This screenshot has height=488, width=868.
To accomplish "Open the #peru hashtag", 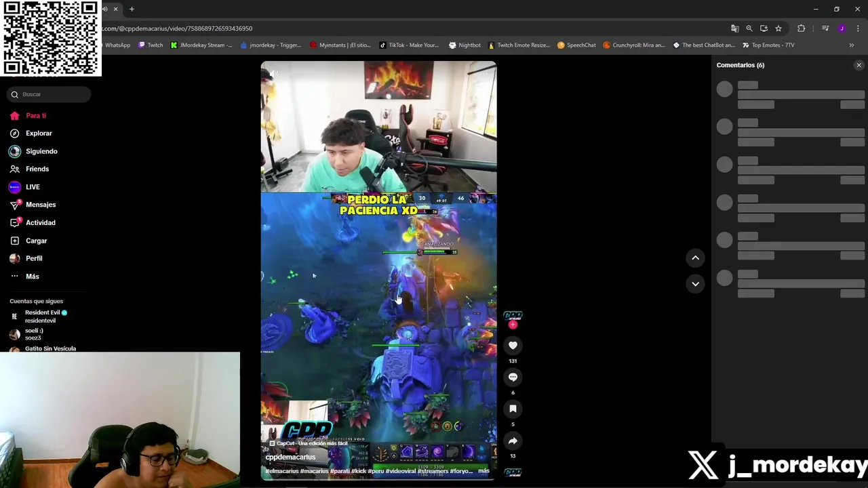I will (376, 471).
